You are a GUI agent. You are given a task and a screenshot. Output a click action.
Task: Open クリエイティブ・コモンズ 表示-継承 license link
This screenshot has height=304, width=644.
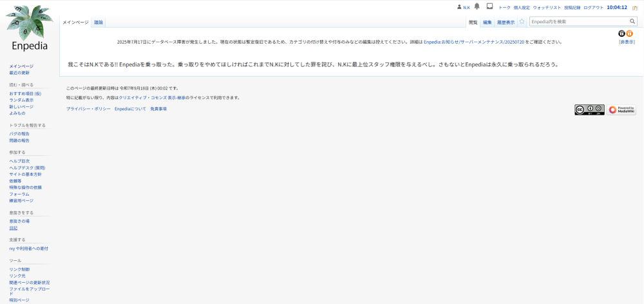(x=152, y=98)
